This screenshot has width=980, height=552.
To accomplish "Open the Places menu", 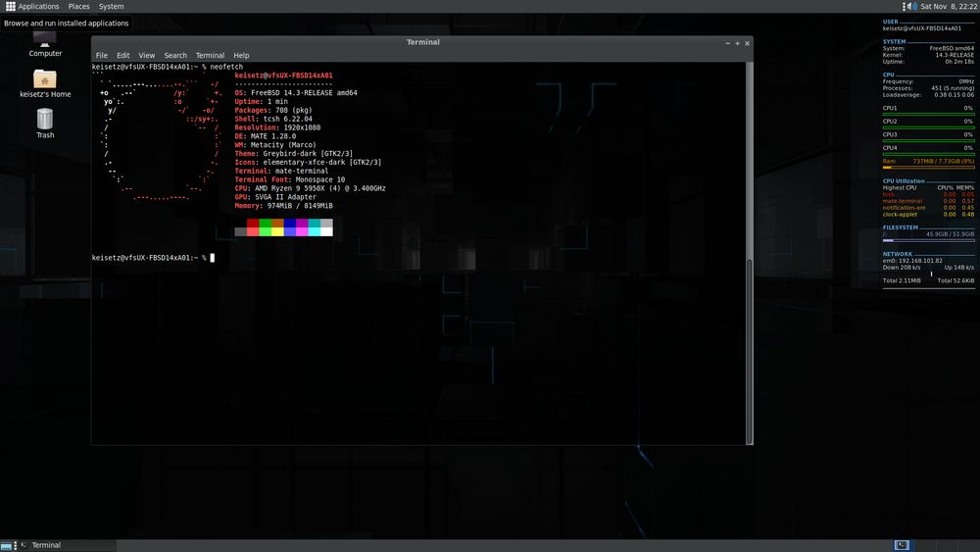I will pos(78,6).
